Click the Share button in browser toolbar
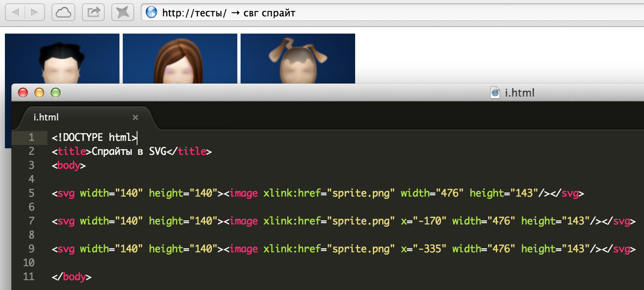Screen dimensions: 644x290 93,12
